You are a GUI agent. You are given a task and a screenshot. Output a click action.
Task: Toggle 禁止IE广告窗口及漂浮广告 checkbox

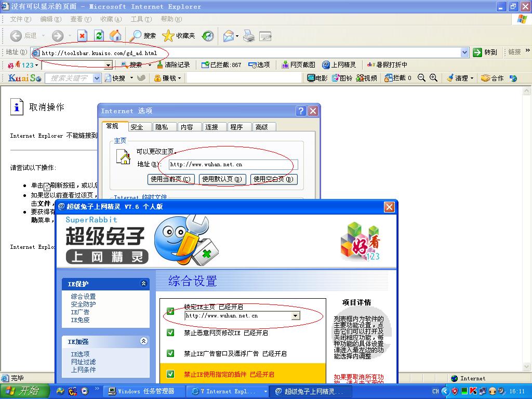[170, 353]
